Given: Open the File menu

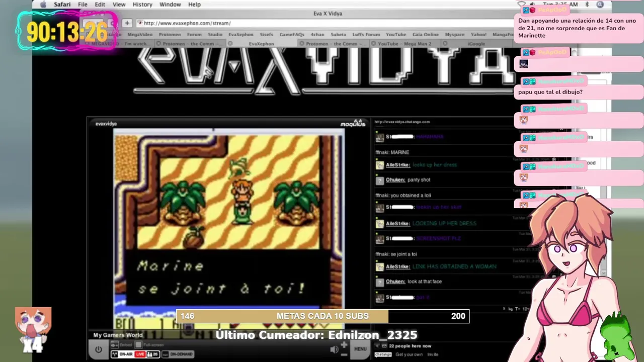Looking at the screenshot, I should click(x=83, y=5).
